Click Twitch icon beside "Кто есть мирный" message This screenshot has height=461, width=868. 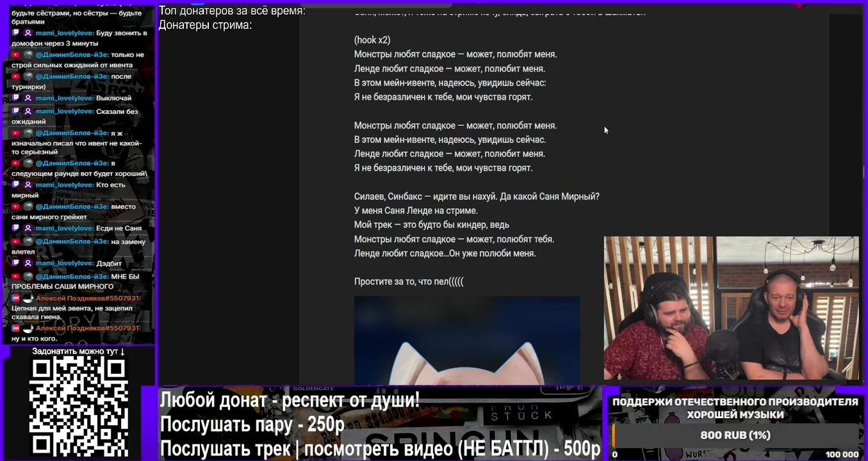[15, 184]
